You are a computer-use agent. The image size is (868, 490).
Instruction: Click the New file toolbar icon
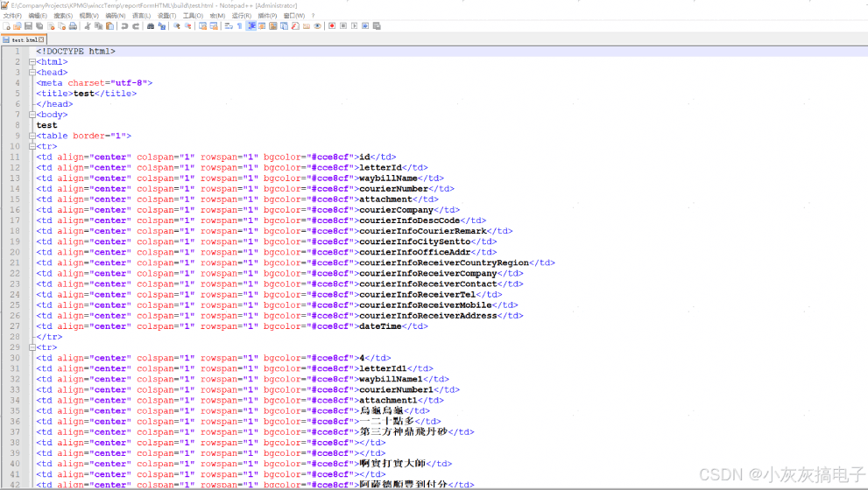[7, 26]
